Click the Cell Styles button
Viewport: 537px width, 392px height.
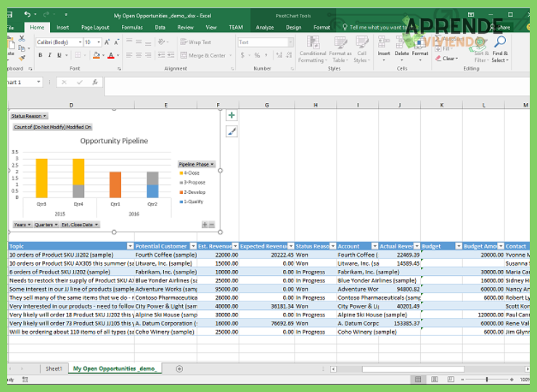click(x=362, y=49)
